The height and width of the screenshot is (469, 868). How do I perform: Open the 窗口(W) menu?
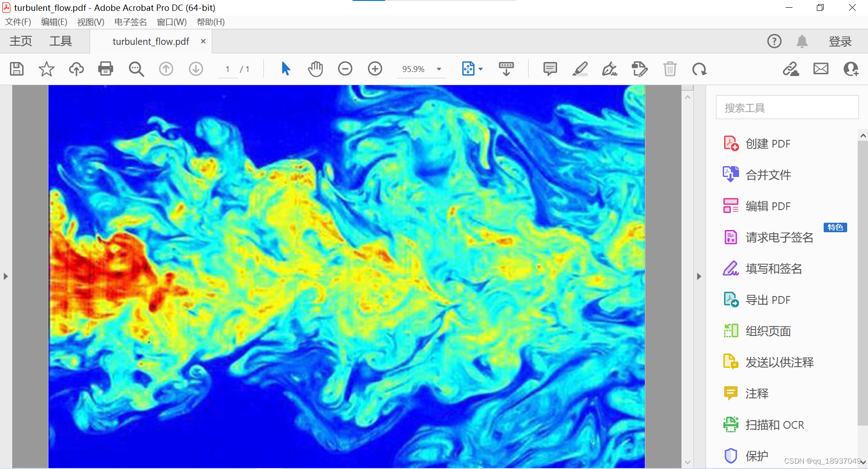click(x=172, y=22)
